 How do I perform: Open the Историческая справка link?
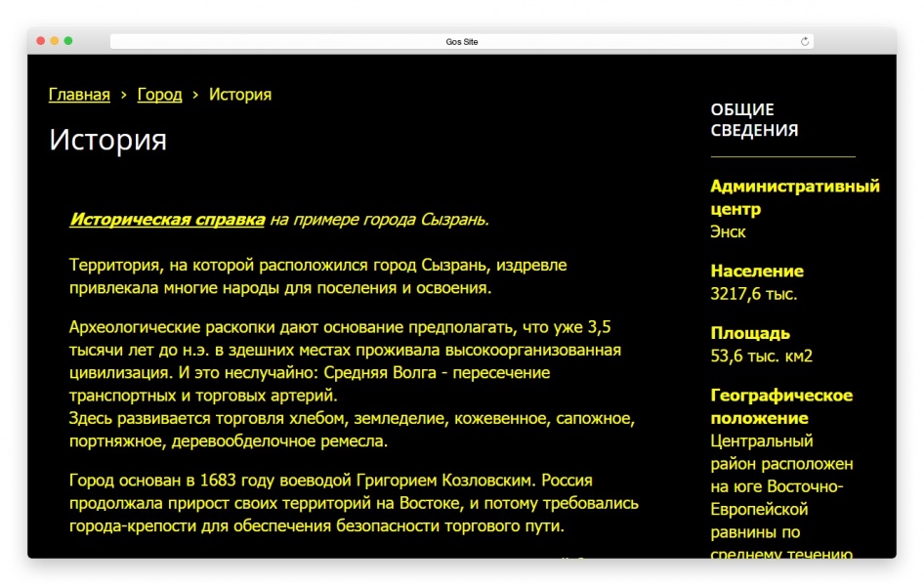point(167,220)
